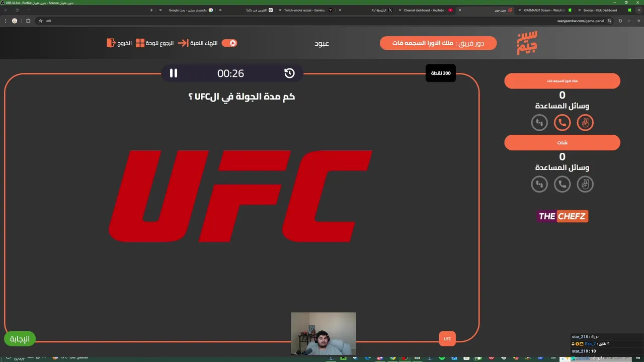The width and height of the screenshot is (644, 362).
Task: Use the first team's orange phone call helper
Action: (562, 123)
